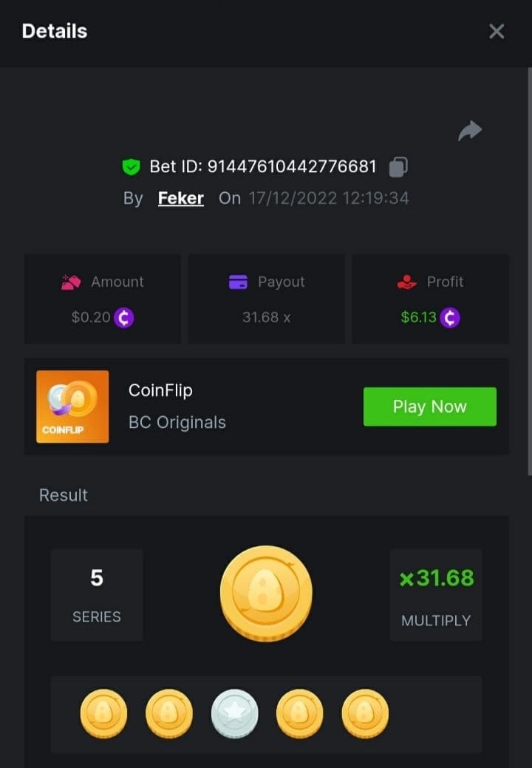Click the Profit hand icon

coord(407,282)
